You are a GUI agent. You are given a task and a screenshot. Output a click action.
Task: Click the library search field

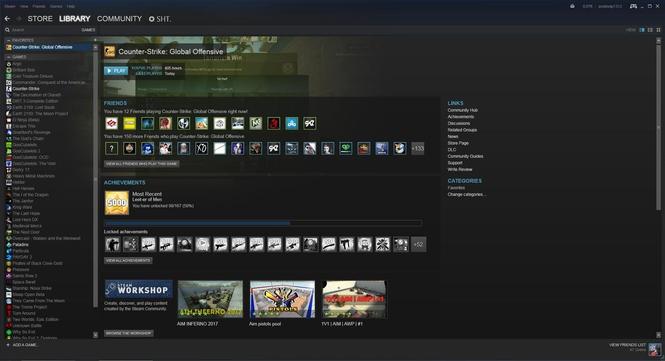pos(42,30)
